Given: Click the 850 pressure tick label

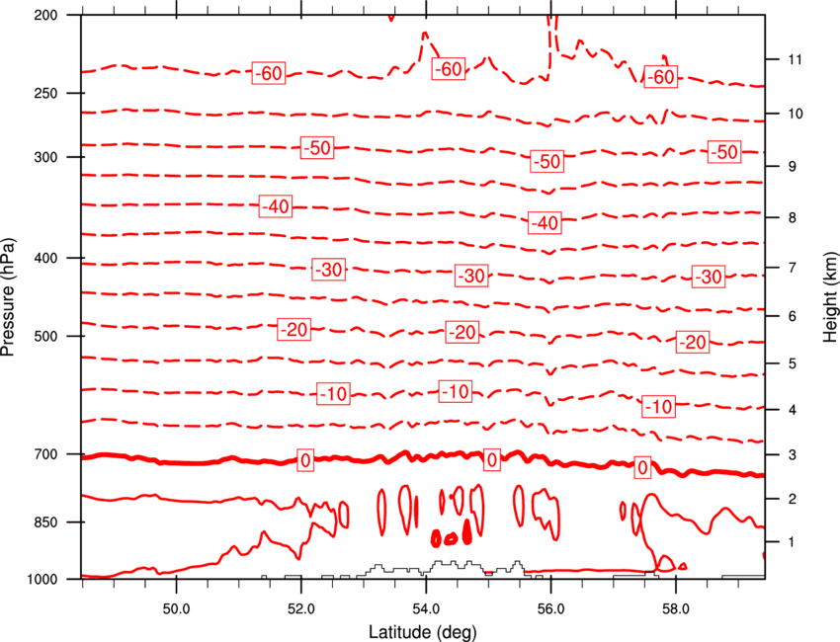Looking at the screenshot, I should [46, 522].
